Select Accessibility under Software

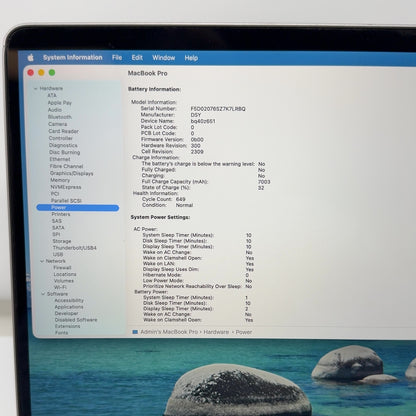(x=69, y=300)
